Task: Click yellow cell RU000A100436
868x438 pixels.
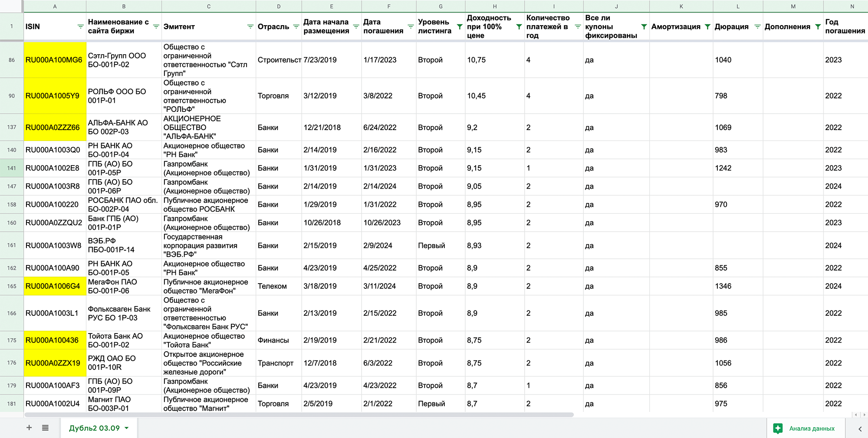Action: [55, 340]
